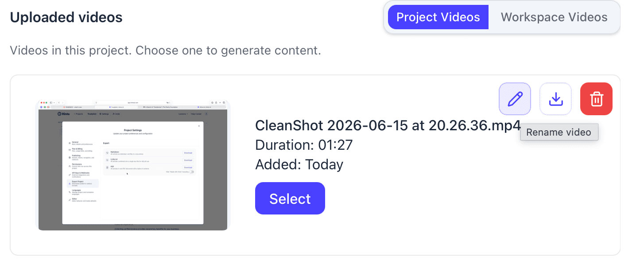Image resolution: width=644 pixels, height=265 pixels.
Task: Click the Added: Today text
Action: coord(299,164)
